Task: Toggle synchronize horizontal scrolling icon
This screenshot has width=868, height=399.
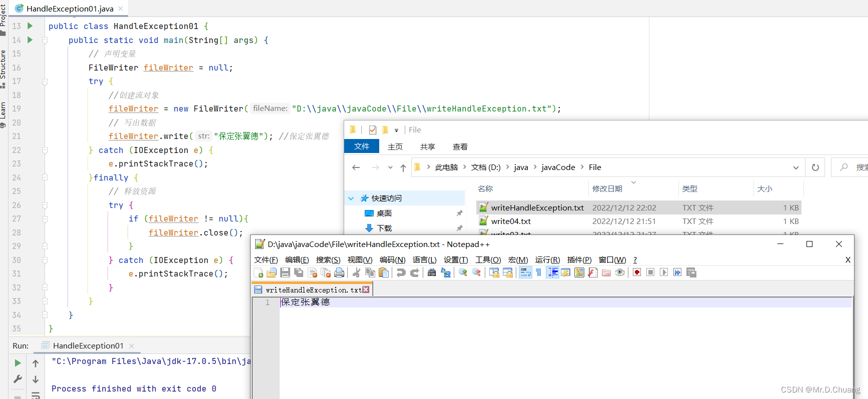Action: 507,272
